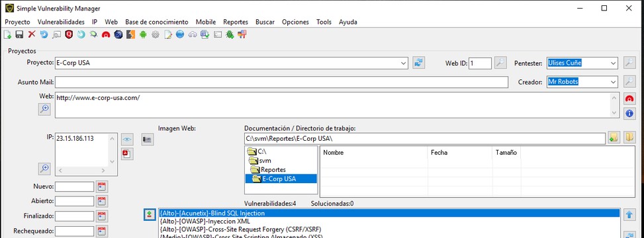This screenshot has width=644, height=238.
Task: Click the Web ID input field
Action: point(480,63)
